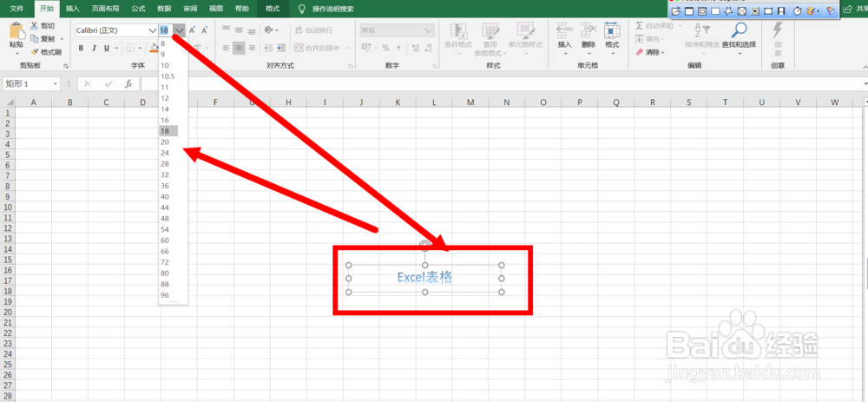868x402 pixels.
Task: Toggle Bold formatting
Action: tap(82, 48)
